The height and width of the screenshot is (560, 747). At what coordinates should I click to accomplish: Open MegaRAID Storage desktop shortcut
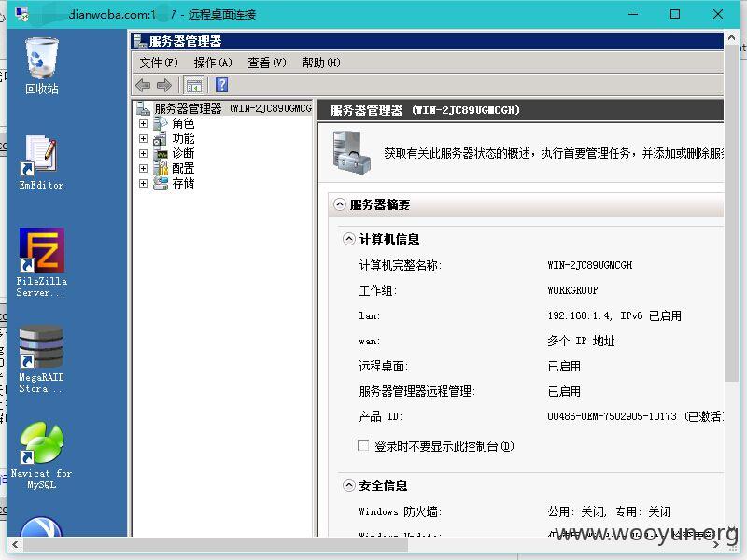(41, 359)
